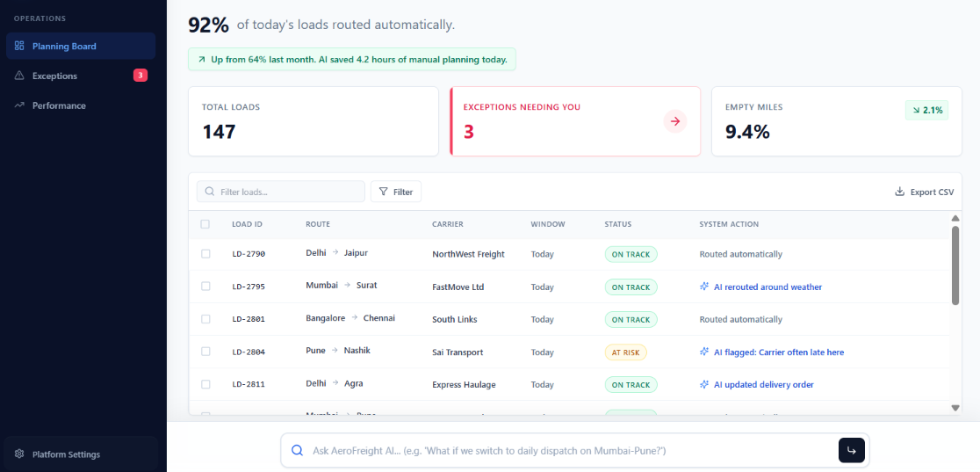Image resolution: width=980 pixels, height=472 pixels.
Task: Submit query with the dark send arrow
Action: click(x=851, y=450)
